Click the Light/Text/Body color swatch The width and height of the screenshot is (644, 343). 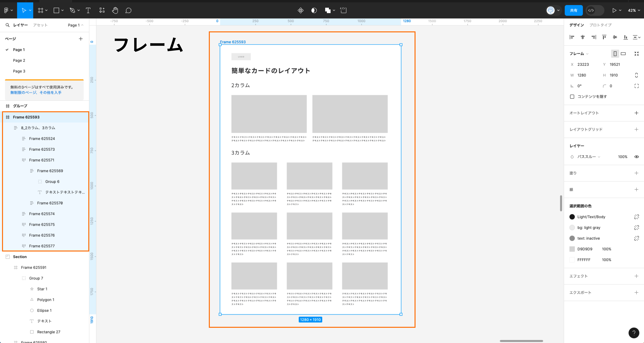point(572,217)
